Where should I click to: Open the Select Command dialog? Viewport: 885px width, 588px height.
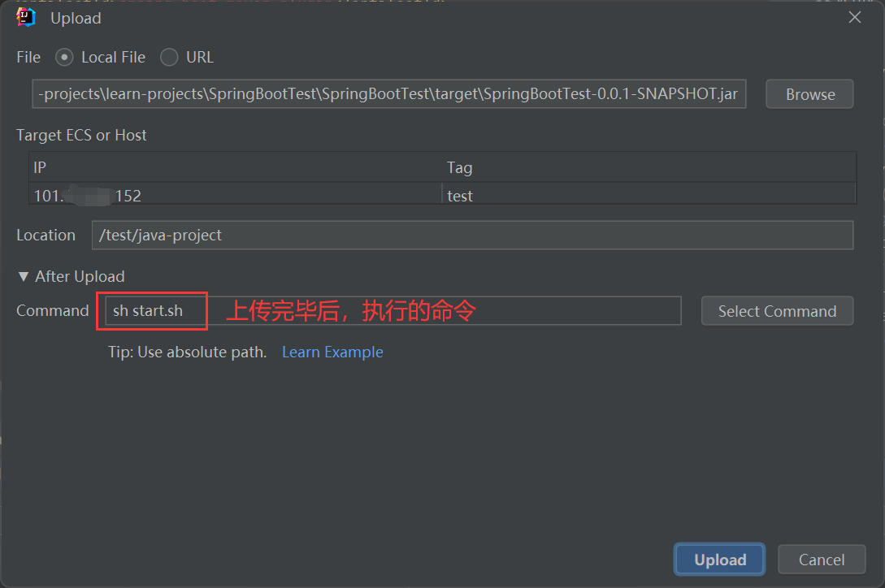pyautogui.click(x=777, y=310)
